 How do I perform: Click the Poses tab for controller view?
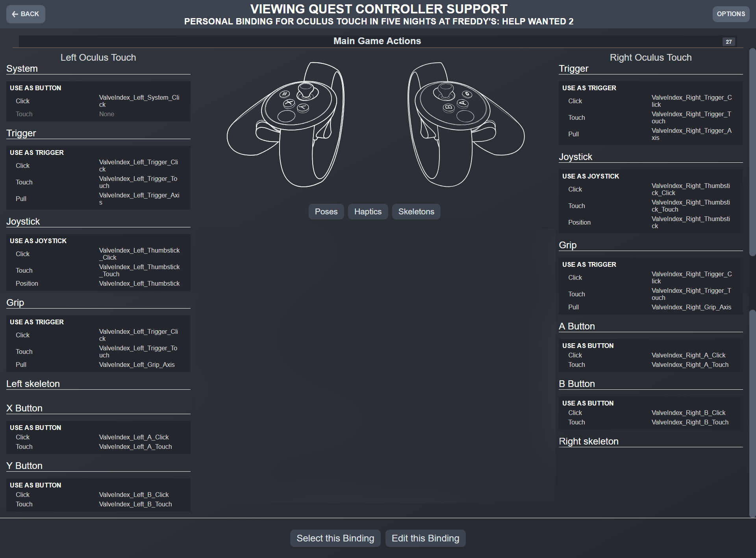coord(326,212)
